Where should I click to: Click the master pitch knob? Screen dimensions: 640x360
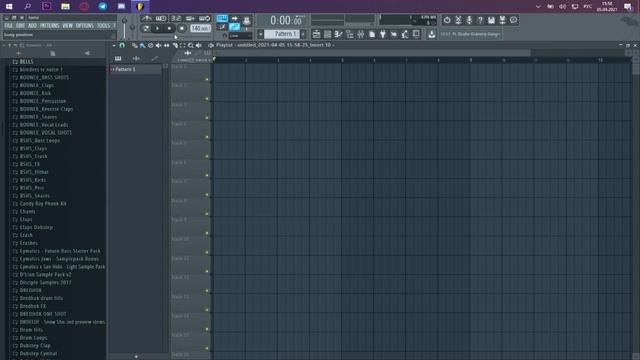[x=132, y=28]
